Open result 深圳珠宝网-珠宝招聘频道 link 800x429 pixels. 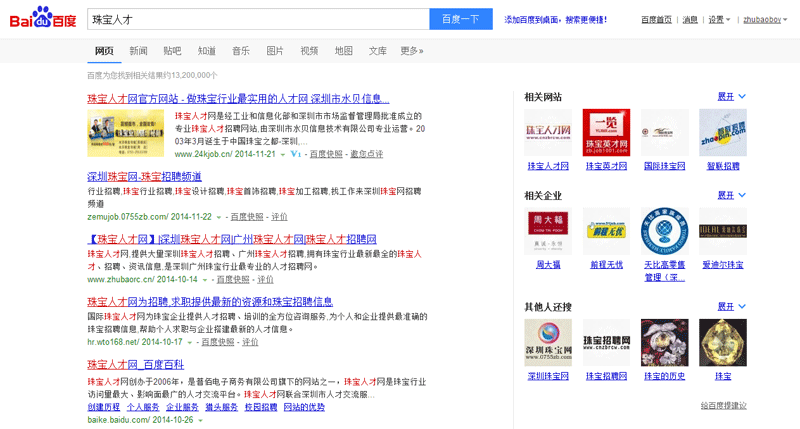pyautogui.click(x=144, y=176)
